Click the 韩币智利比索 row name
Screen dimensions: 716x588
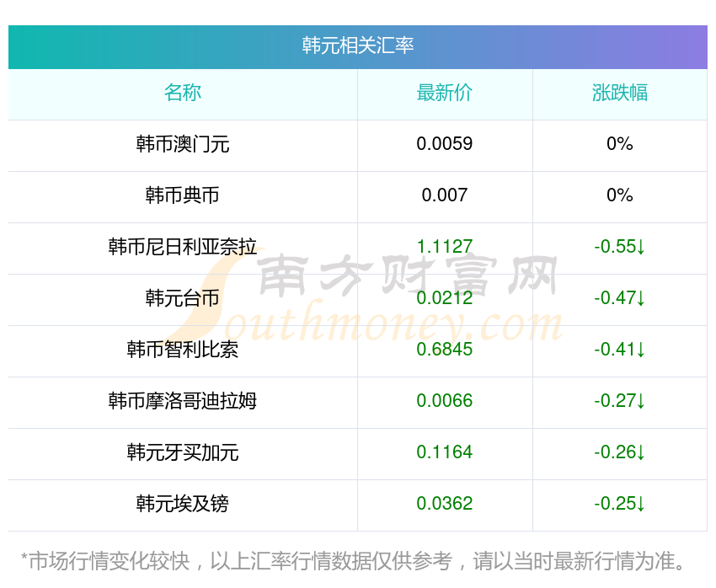[x=183, y=350]
